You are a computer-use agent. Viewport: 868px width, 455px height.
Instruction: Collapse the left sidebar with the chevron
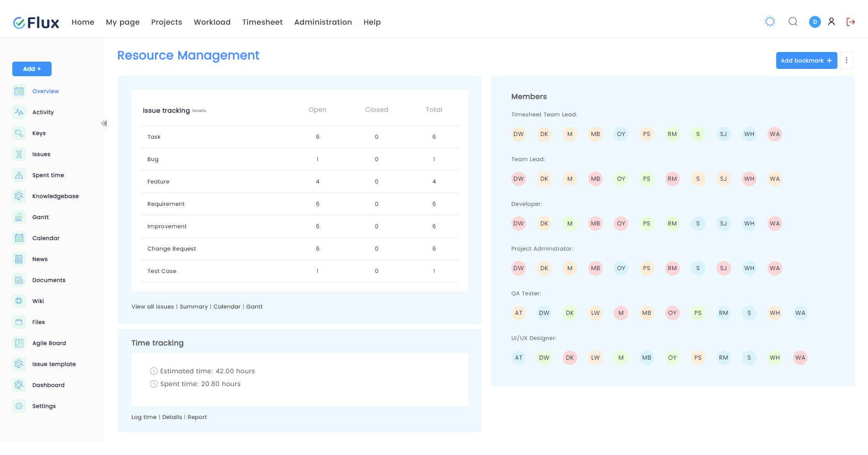pos(104,123)
